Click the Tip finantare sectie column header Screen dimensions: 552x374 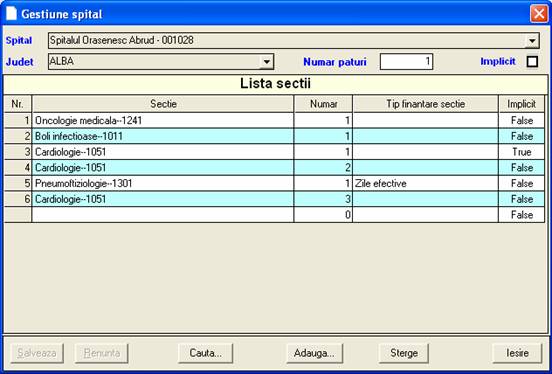pos(426,104)
